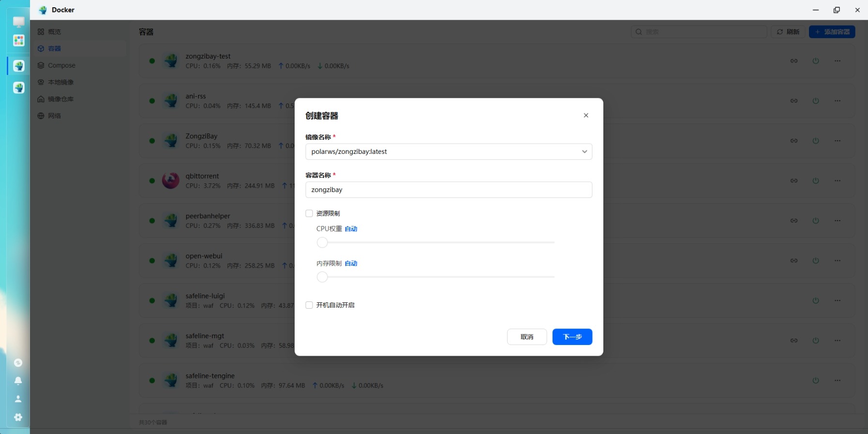Image resolution: width=868 pixels, height=434 pixels.
Task: Tick the 开机自动开启 checkbox
Action: click(x=309, y=305)
